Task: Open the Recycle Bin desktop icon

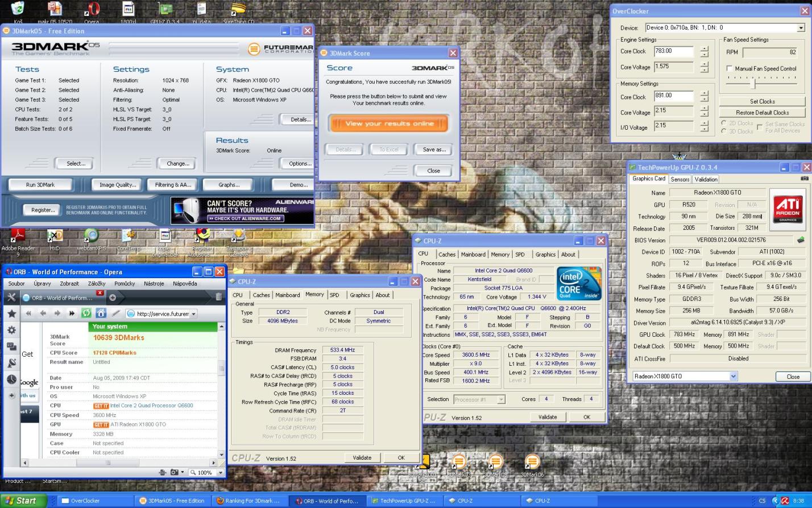Action: [18, 11]
